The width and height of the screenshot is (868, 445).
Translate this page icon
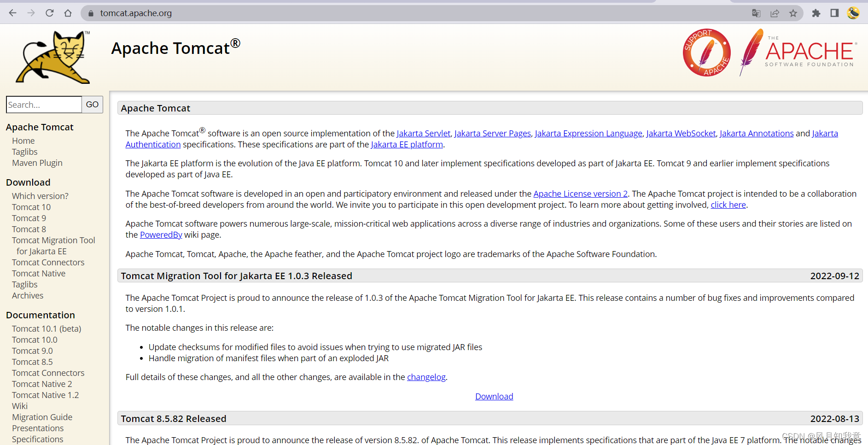tap(756, 13)
